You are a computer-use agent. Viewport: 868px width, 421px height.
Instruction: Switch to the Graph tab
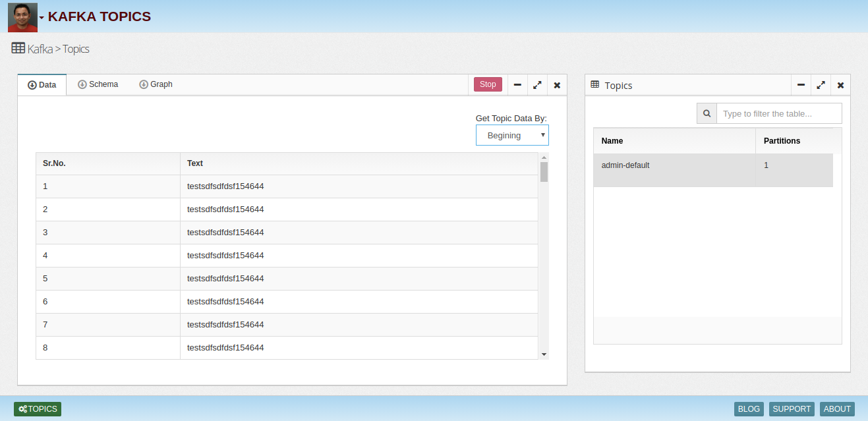coord(156,84)
